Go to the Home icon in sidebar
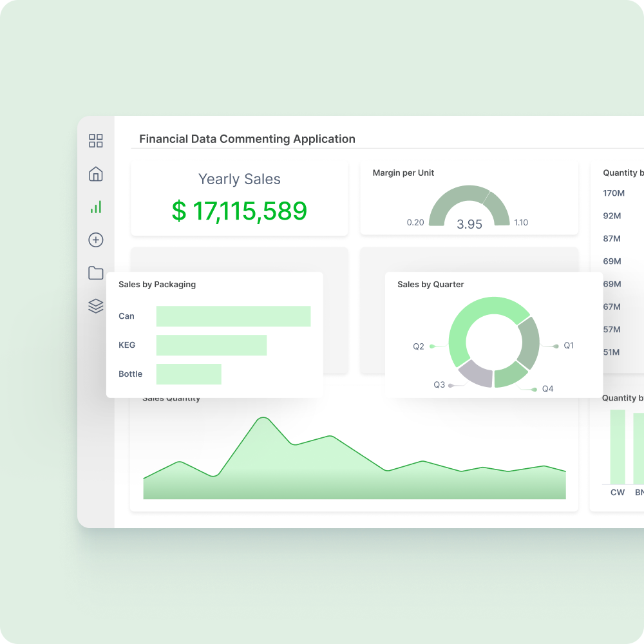Image resolution: width=644 pixels, height=644 pixels. click(96, 174)
